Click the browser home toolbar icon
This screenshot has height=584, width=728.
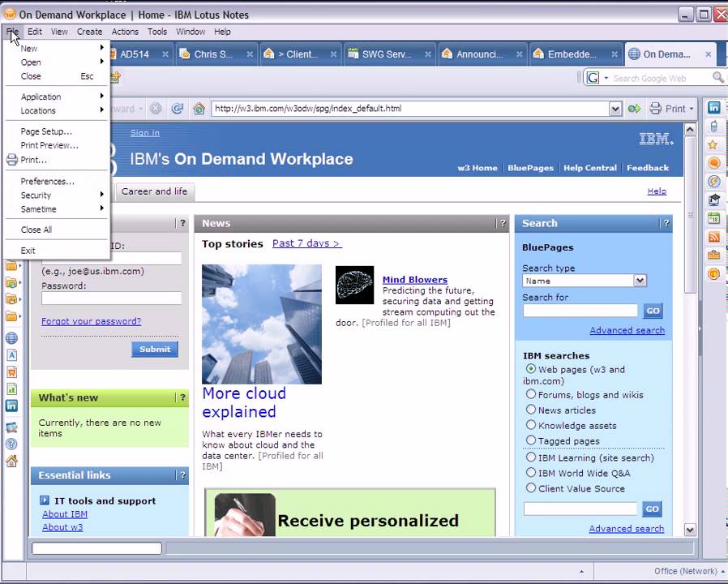(199, 108)
